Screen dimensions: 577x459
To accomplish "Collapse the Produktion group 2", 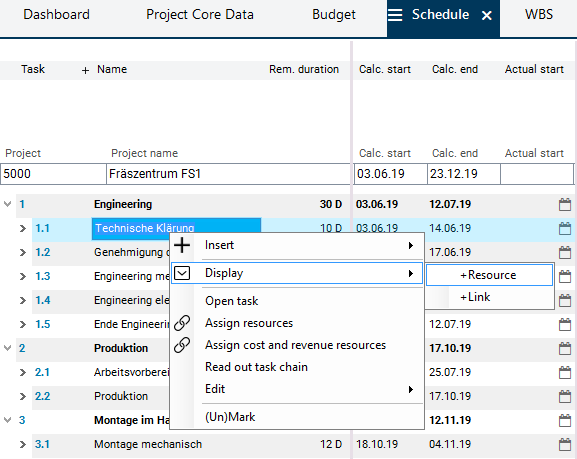I will (7, 348).
